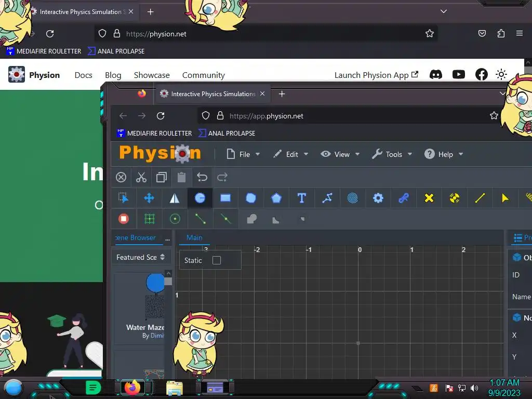Expand tab list arrow in back Firefox window
The image size is (532, 399).
(x=444, y=11)
